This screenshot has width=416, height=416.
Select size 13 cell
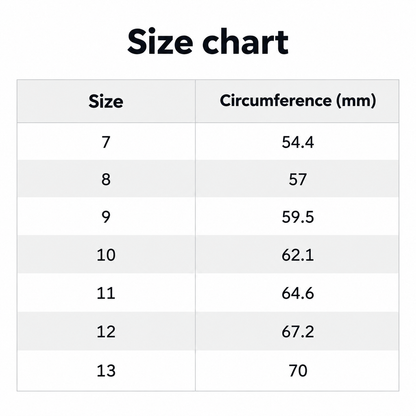pos(106,370)
